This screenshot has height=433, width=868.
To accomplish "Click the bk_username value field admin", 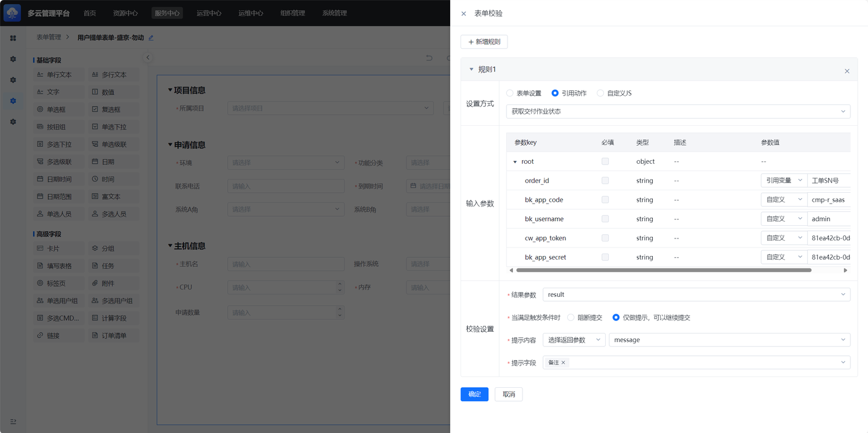I will tap(829, 219).
